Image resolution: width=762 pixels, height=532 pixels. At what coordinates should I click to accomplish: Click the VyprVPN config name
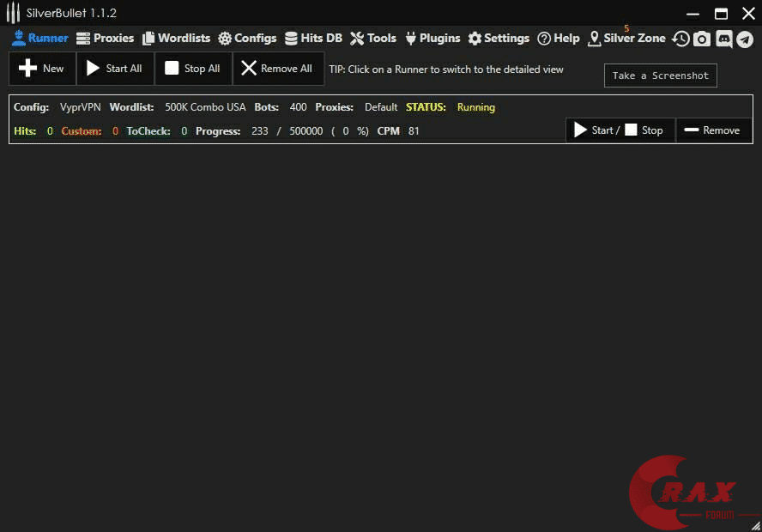80,107
